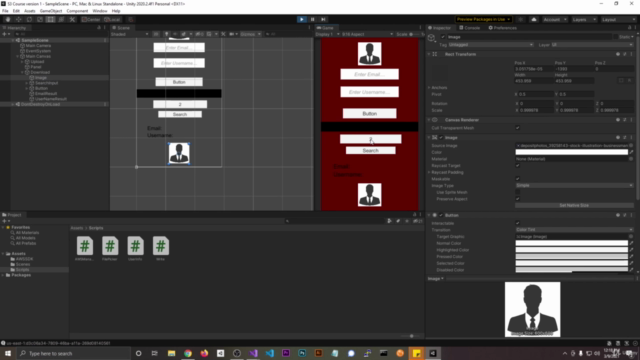Open the custom editor tools icon

72,19
